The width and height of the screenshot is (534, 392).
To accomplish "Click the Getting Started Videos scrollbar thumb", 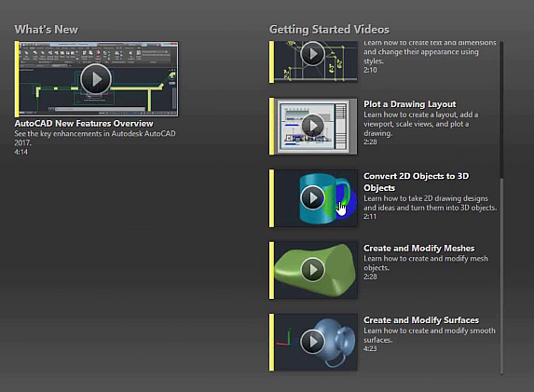I will point(501,276).
